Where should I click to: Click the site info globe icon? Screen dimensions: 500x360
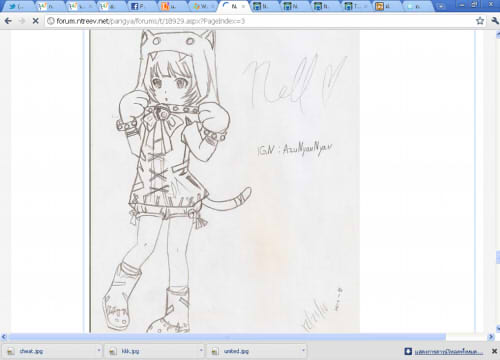tap(51, 21)
